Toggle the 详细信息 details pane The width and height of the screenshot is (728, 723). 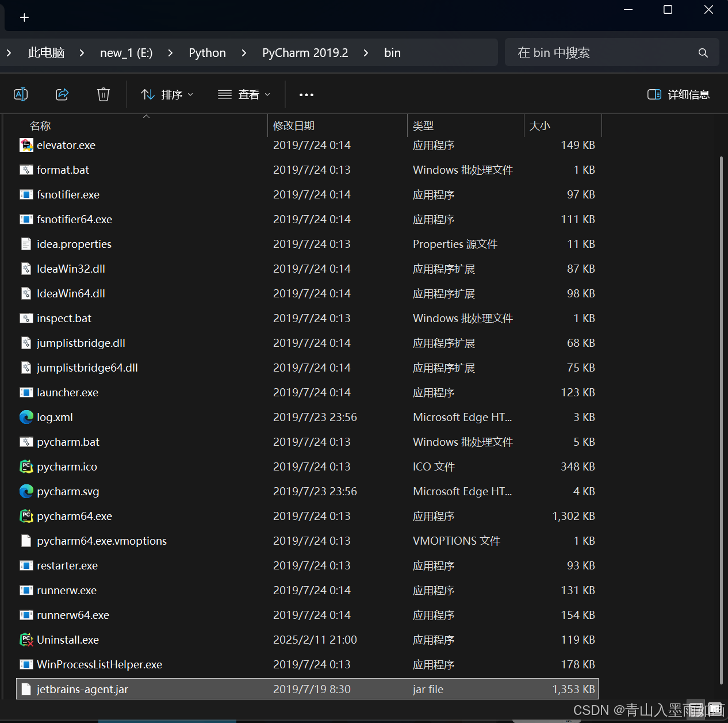pos(679,94)
